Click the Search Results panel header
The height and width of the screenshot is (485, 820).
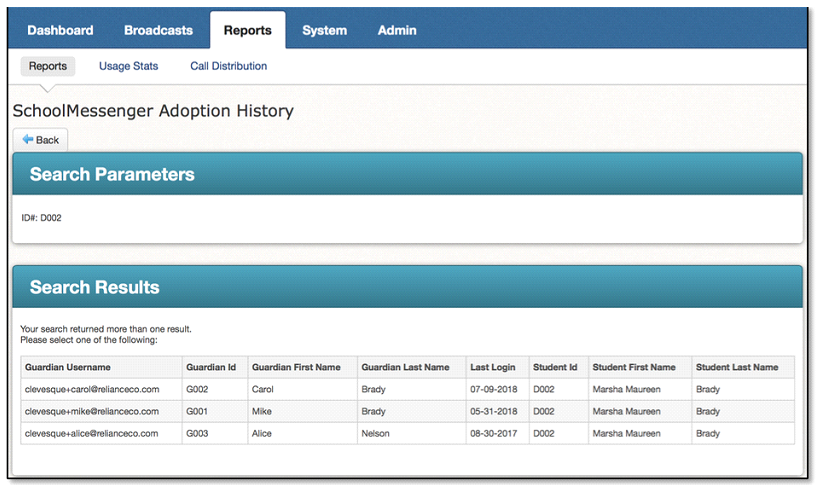(x=407, y=287)
